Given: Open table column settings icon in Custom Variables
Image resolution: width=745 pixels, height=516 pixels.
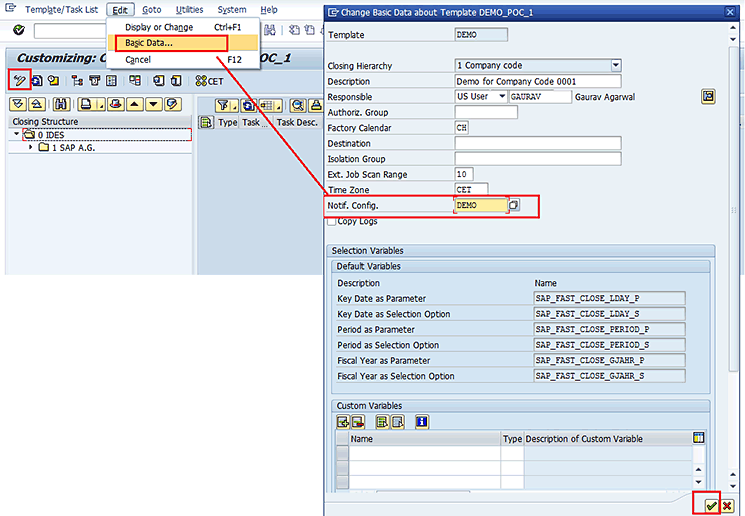Looking at the screenshot, I should click(x=698, y=438).
